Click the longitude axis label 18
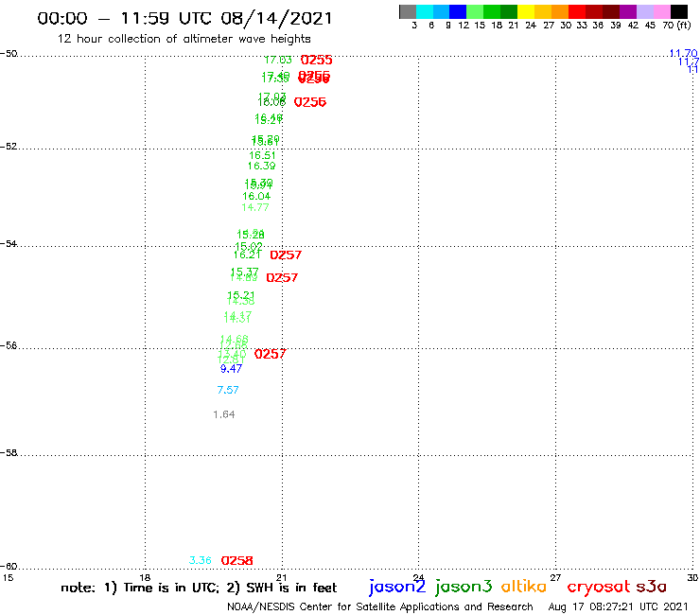Screen dimensions: 700x615 point(145,577)
